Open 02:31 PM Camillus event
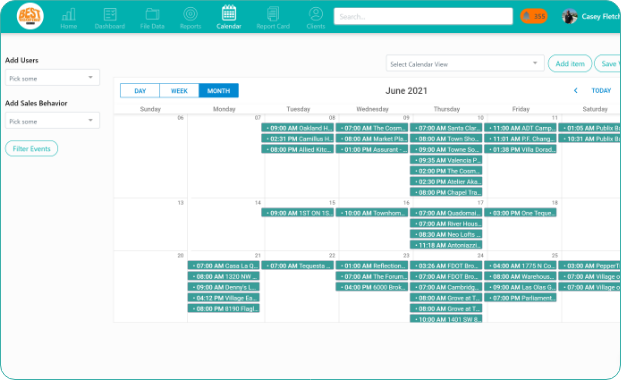Image resolution: width=621 pixels, height=380 pixels. pyautogui.click(x=297, y=139)
